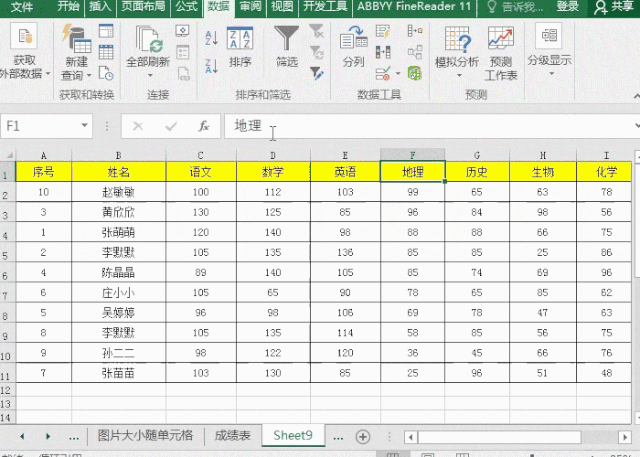Click the insert function fx icon
Image resolution: width=640 pixels, height=457 pixels.
point(204,126)
